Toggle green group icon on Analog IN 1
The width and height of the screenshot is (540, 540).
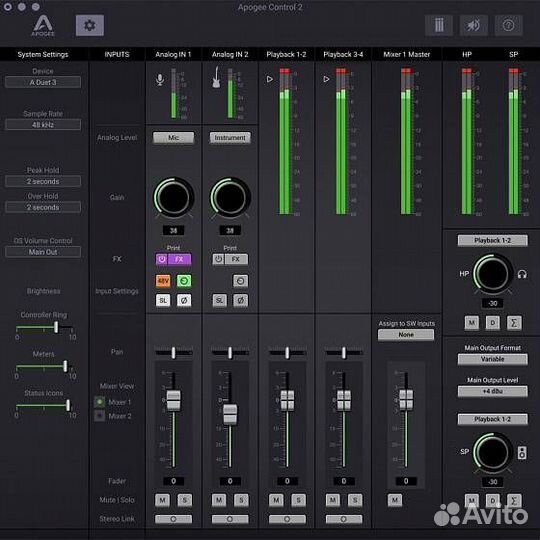tap(184, 281)
